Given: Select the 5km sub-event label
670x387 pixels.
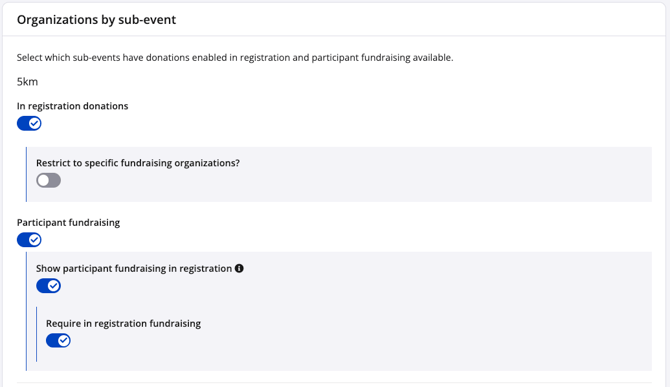Looking at the screenshot, I should tap(27, 82).
